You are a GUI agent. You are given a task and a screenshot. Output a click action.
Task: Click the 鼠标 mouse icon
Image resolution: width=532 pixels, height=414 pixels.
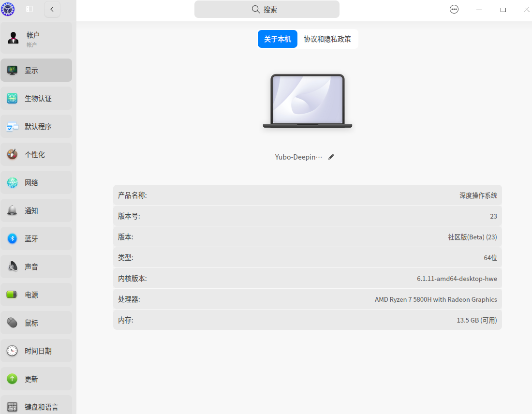click(x=12, y=323)
